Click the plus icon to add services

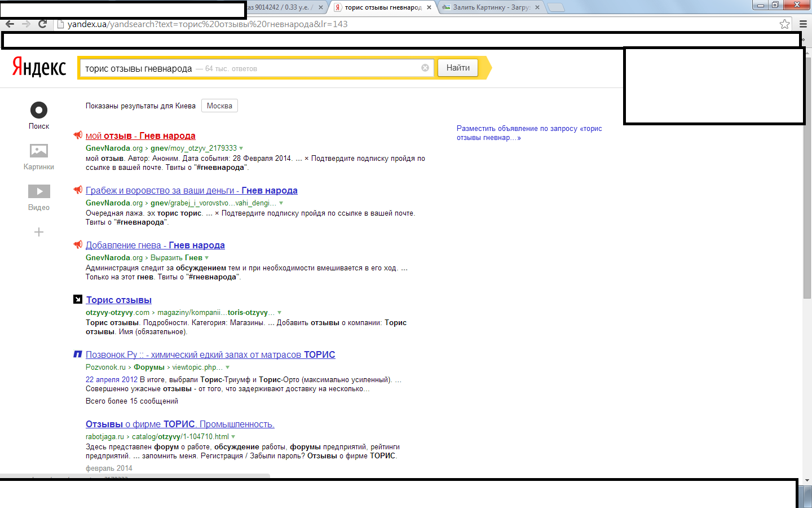39,232
